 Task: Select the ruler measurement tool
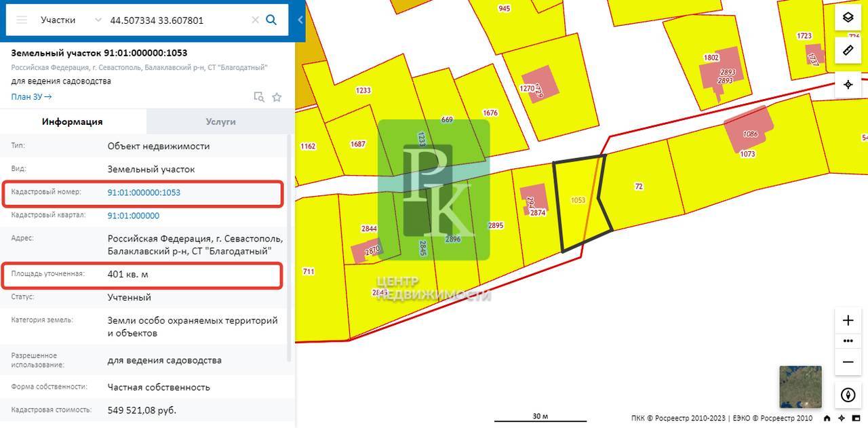848,51
